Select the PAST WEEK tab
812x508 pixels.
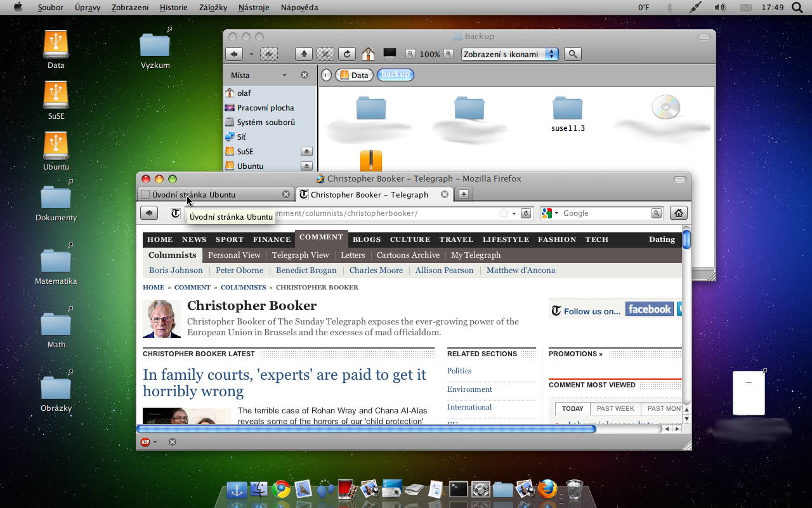615,409
